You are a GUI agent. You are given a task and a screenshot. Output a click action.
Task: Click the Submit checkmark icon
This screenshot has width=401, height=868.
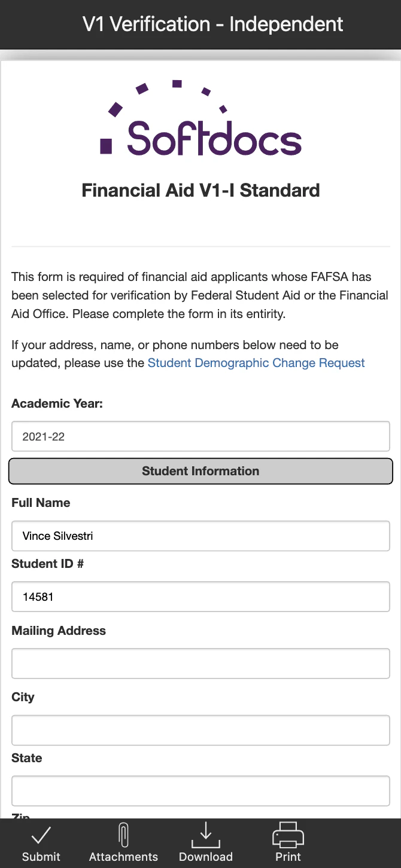(x=41, y=835)
